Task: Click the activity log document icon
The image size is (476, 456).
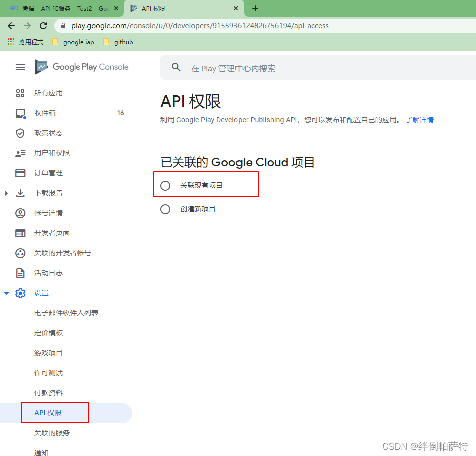Action: coord(20,273)
